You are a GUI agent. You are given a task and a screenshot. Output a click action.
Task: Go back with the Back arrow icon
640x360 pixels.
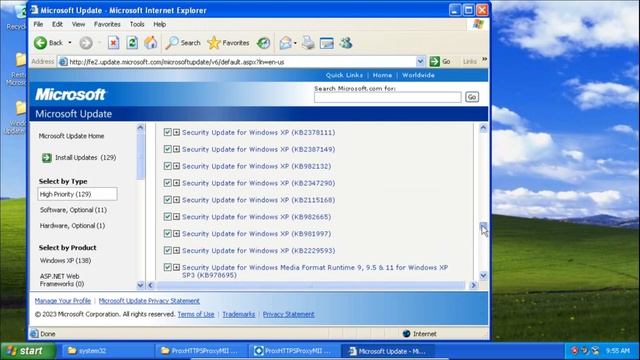click(40, 43)
